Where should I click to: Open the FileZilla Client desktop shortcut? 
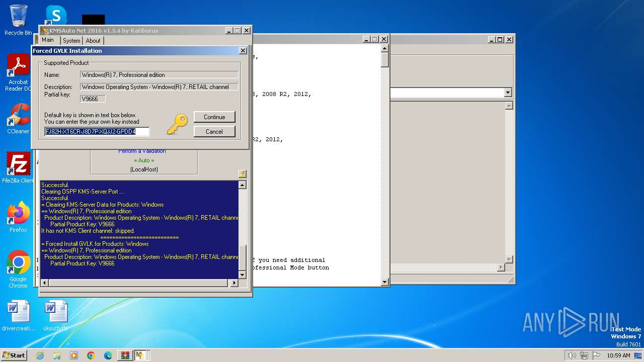coord(18,167)
